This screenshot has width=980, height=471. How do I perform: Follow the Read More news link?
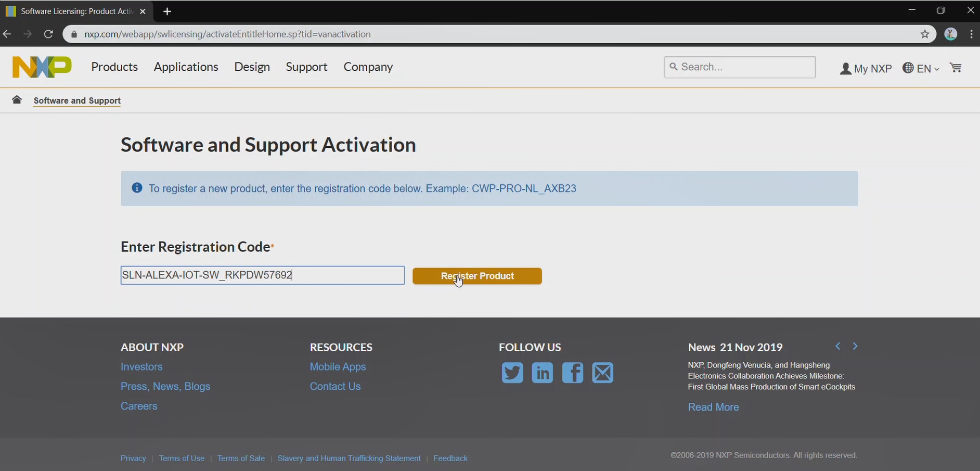713,407
